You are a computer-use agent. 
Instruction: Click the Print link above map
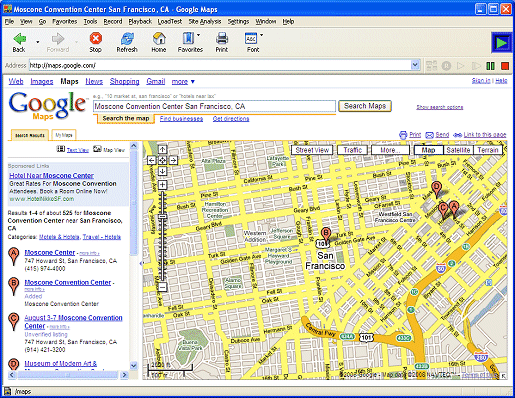415,135
